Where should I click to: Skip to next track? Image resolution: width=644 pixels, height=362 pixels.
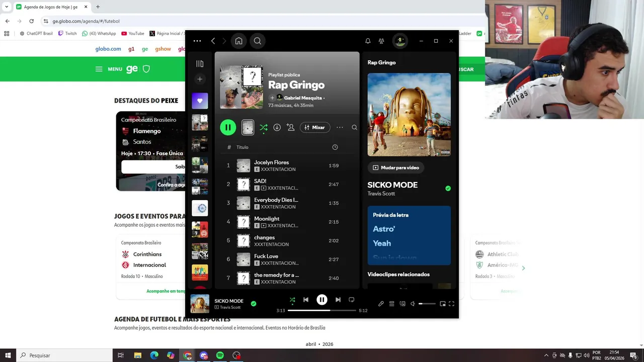[338, 300]
